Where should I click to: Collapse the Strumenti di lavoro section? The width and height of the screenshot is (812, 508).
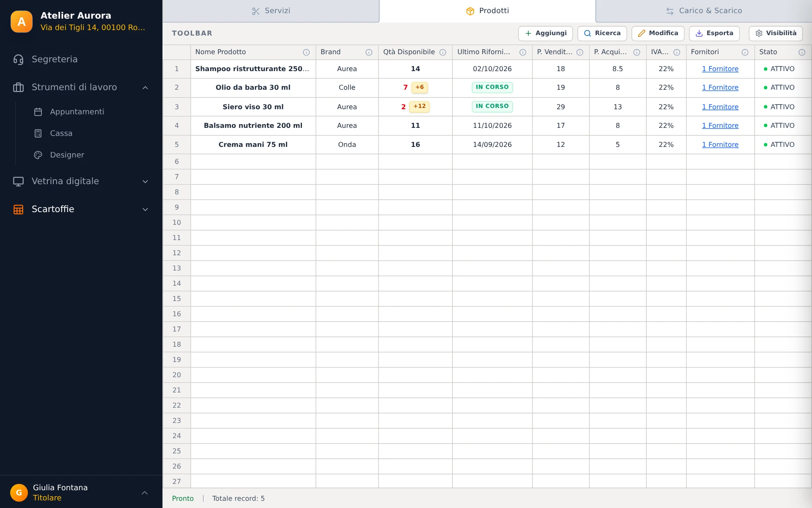point(145,88)
